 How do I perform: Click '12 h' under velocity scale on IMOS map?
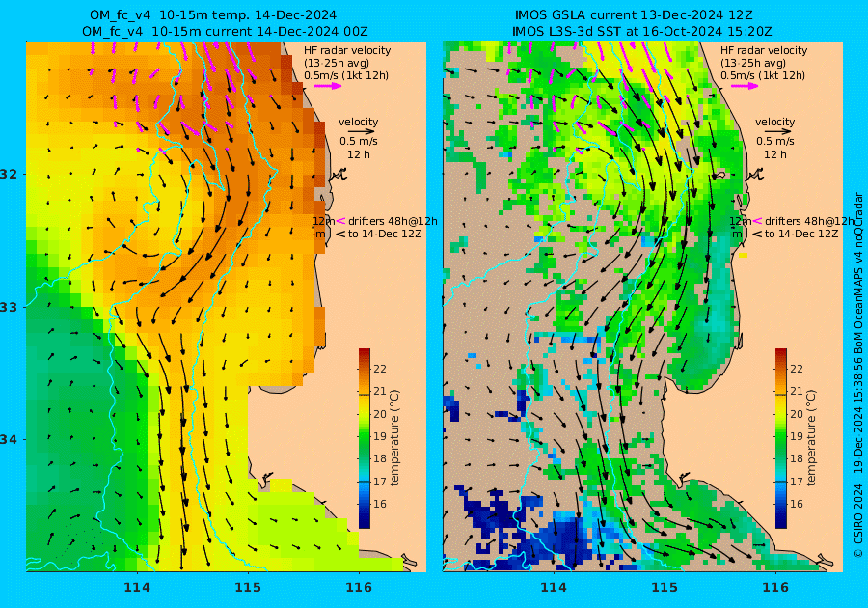[775, 154]
